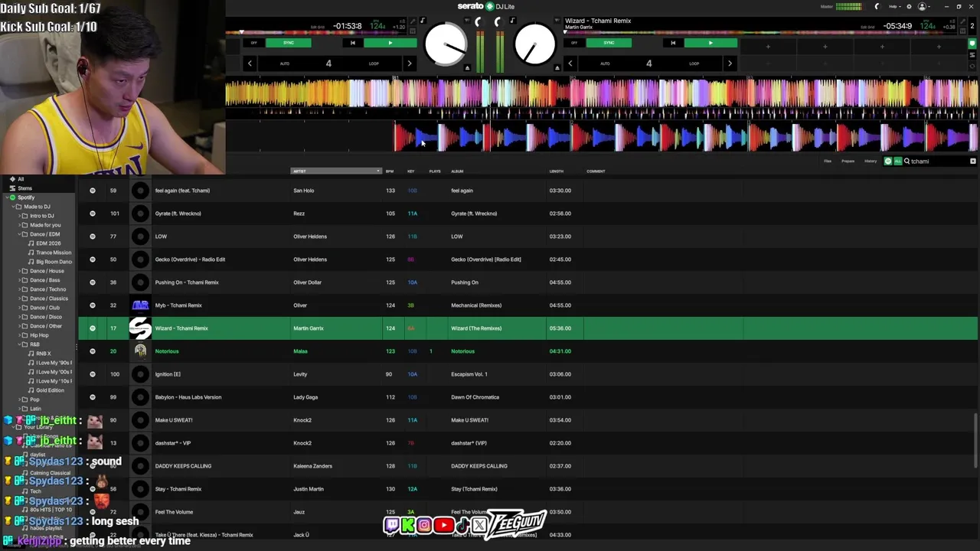Sort library by BPM column
The height and width of the screenshot is (551, 980).
(x=390, y=171)
